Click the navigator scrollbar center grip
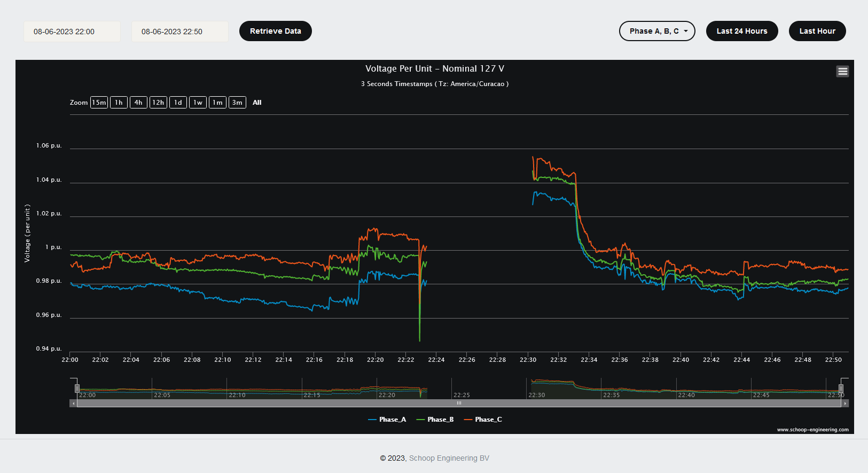This screenshot has height=473, width=868. click(459, 404)
